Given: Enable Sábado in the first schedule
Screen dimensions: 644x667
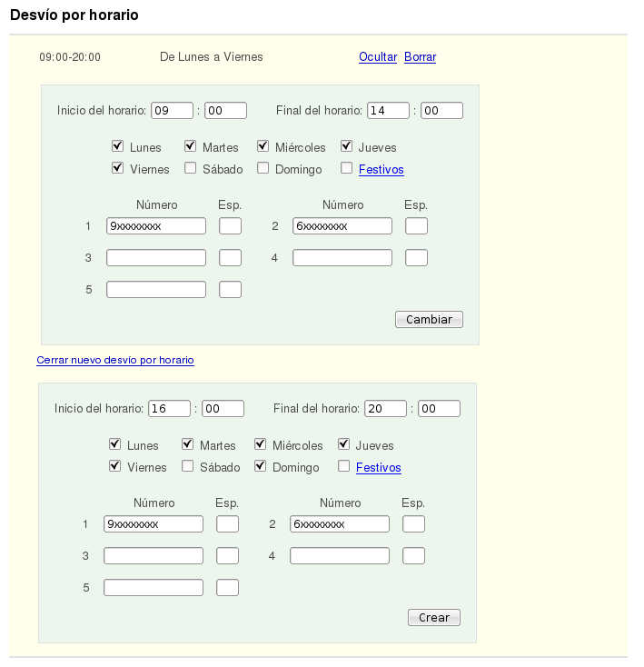Looking at the screenshot, I should (190, 168).
